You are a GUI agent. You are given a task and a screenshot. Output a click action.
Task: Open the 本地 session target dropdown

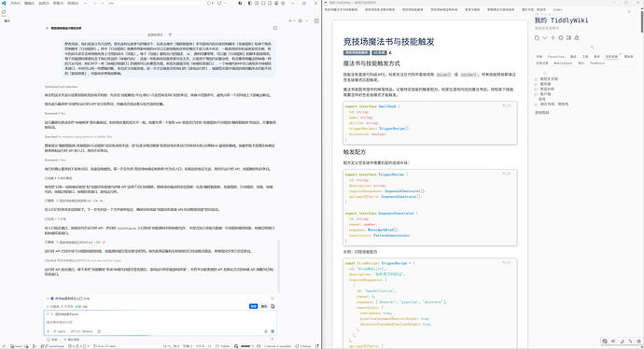pos(52,339)
